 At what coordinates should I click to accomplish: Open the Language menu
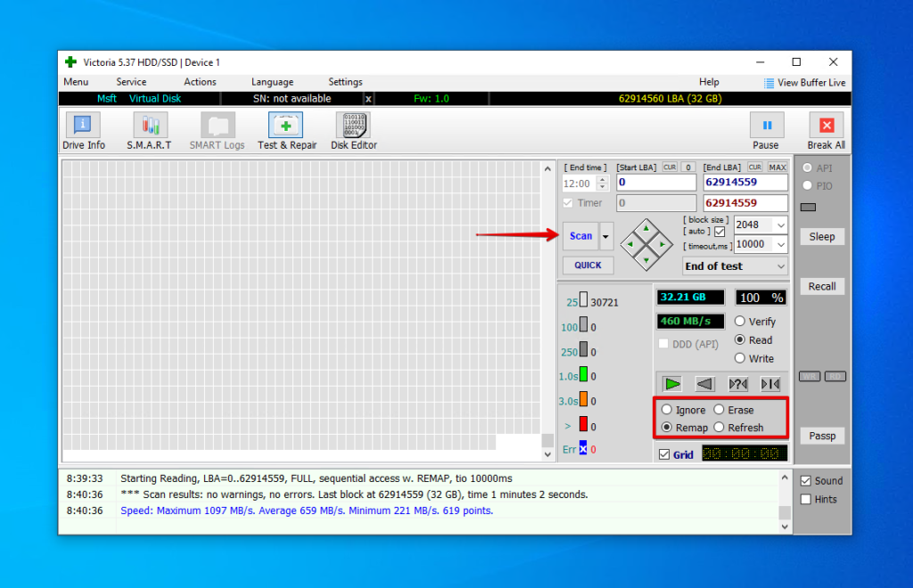(x=272, y=81)
